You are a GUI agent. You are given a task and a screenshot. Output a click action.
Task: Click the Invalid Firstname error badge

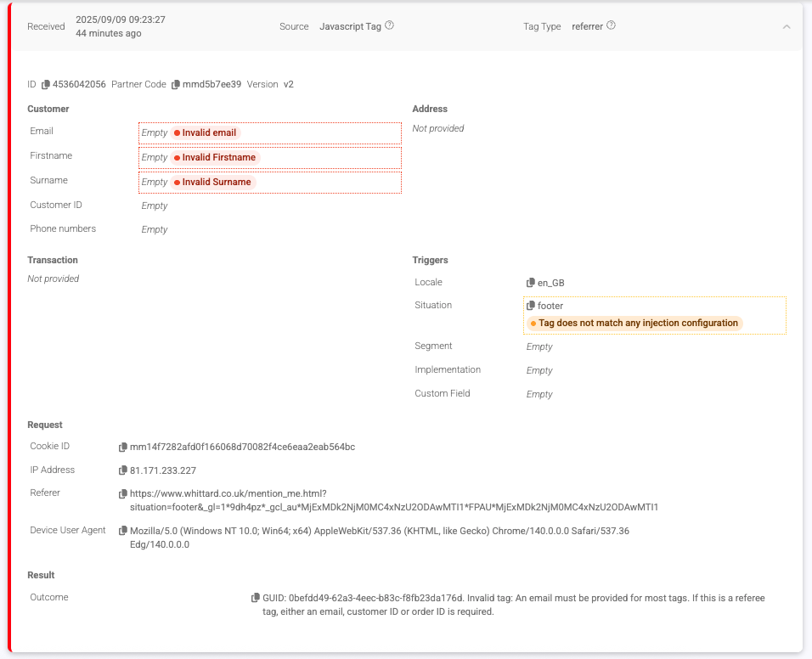215,158
